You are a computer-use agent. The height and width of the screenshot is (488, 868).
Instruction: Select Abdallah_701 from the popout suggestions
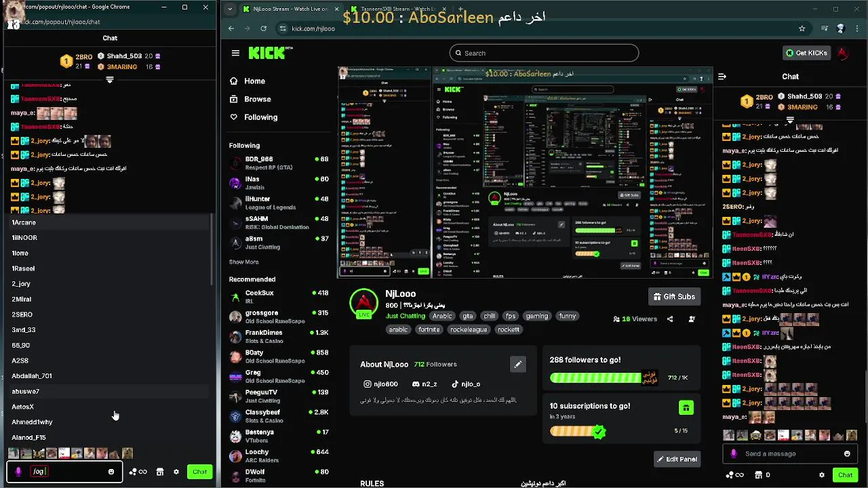pyautogui.click(x=108, y=375)
